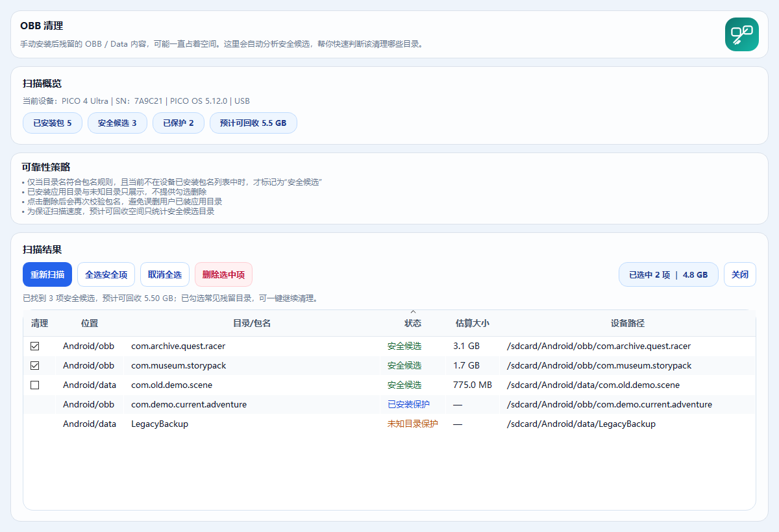779x532 pixels.
Task: Click the 可靠性策略 section heading
Action: pyautogui.click(x=45, y=167)
